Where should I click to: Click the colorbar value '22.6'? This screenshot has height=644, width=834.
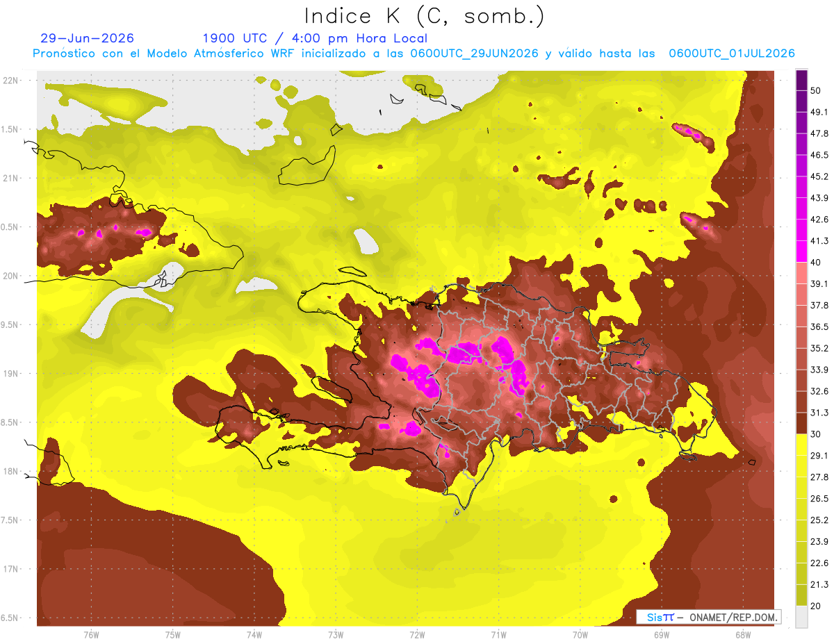point(819,563)
